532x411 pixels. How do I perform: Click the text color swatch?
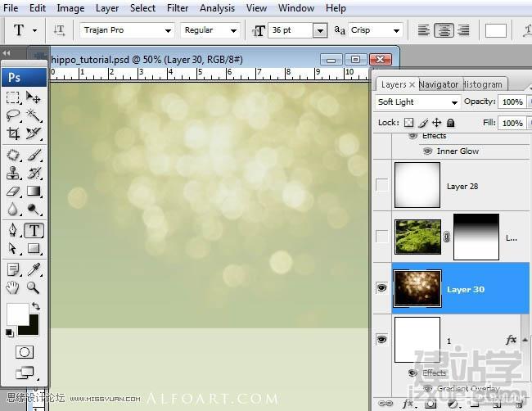pyautogui.click(x=496, y=30)
